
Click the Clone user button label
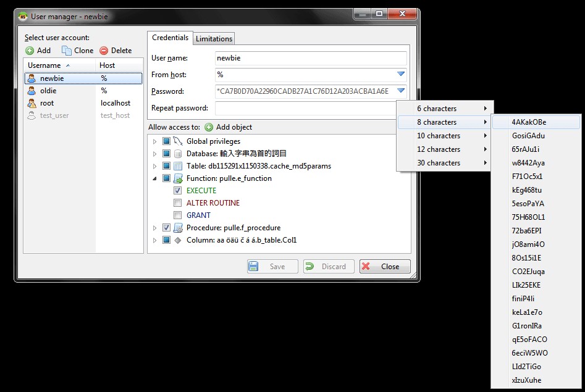point(83,51)
